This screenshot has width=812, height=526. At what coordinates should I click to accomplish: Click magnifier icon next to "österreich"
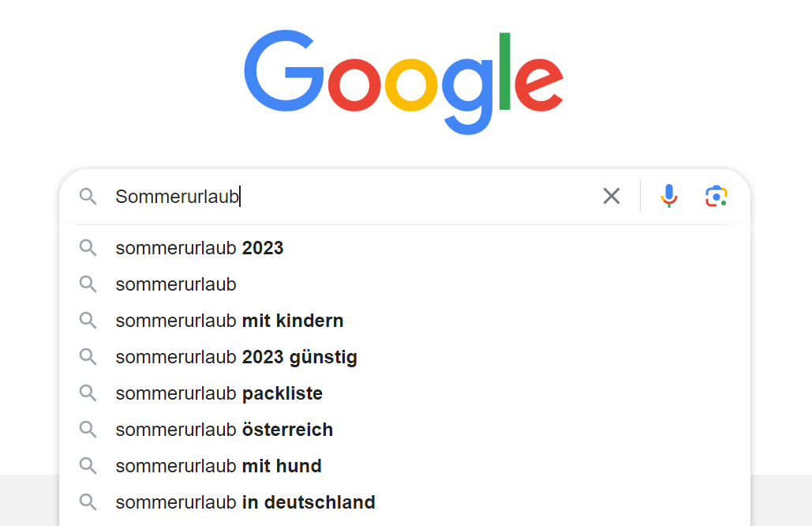(x=88, y=430)
